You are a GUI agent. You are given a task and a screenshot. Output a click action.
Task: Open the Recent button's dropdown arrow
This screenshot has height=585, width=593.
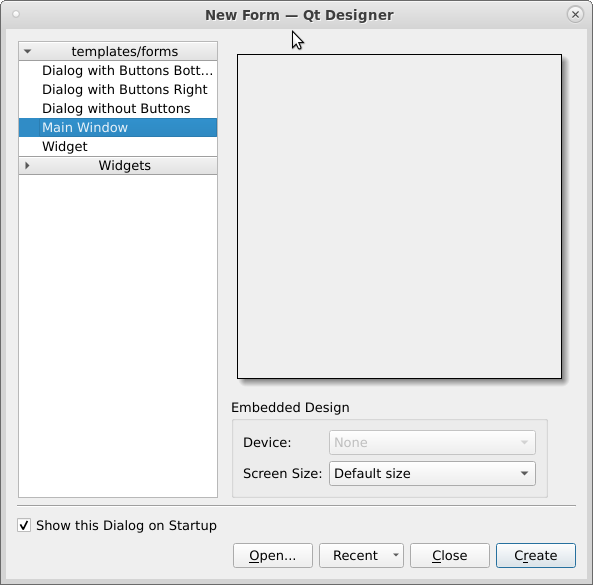(396, 555)
